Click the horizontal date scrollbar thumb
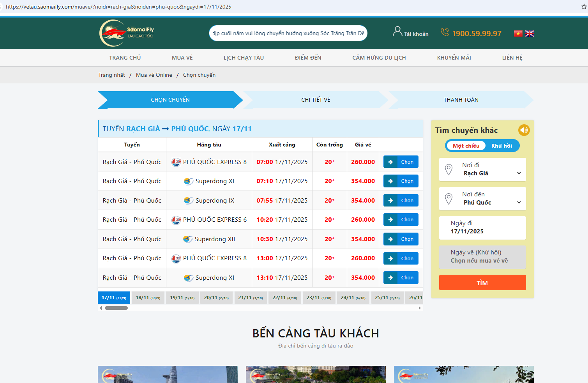Viewport: 588px width, 383px height. [x=116, y=308]
